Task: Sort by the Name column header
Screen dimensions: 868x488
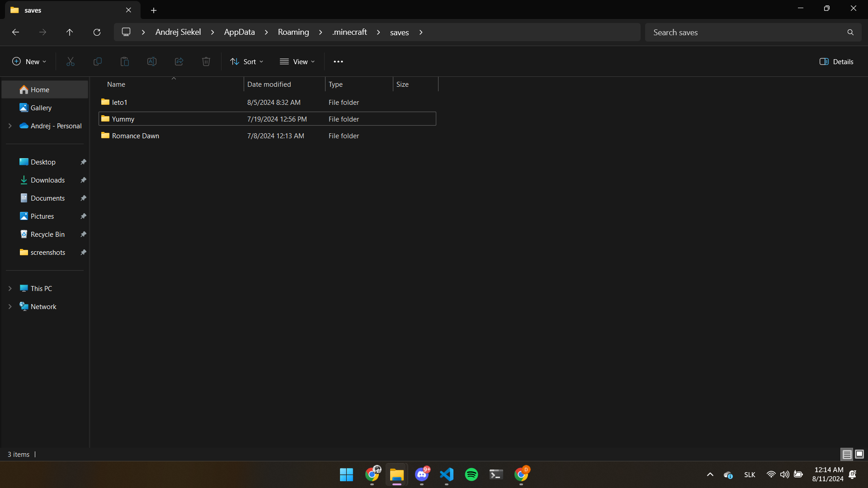Action: [173, 84]
